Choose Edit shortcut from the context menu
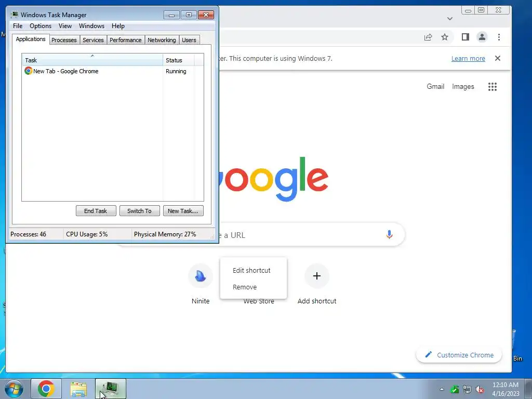 [251, 270]
